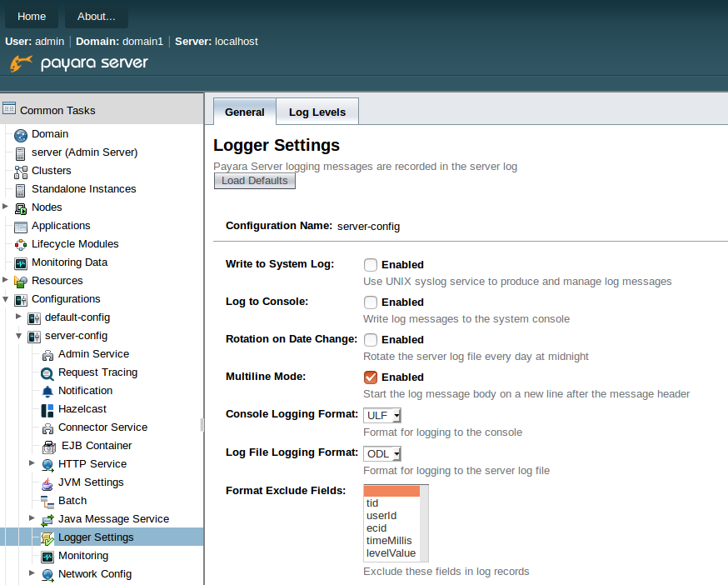Select timeMillis in Format Exclude Fields
728x585 pixels.
click(x=391, y=541)
